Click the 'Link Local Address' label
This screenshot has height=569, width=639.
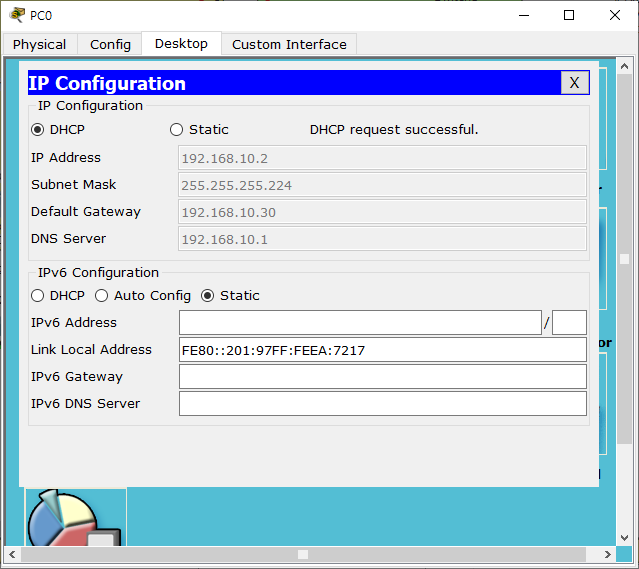tap(91, 349)
